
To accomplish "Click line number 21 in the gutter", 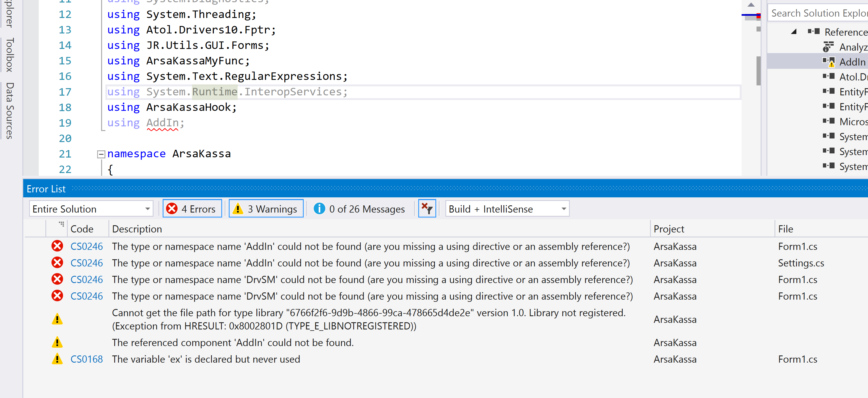I will [65, 154].
